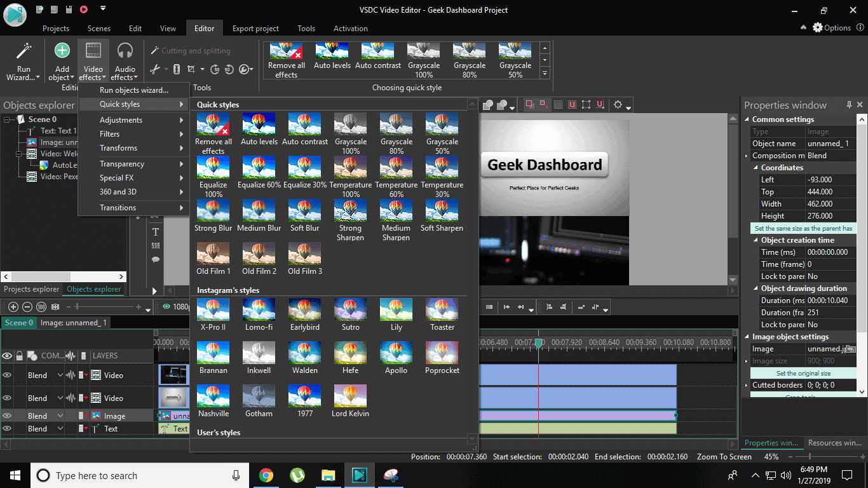Viewport: 868px width, 488px height.
Task: Choose Soft Sharpen in the quick styles menu
Action: pos(442,216)
